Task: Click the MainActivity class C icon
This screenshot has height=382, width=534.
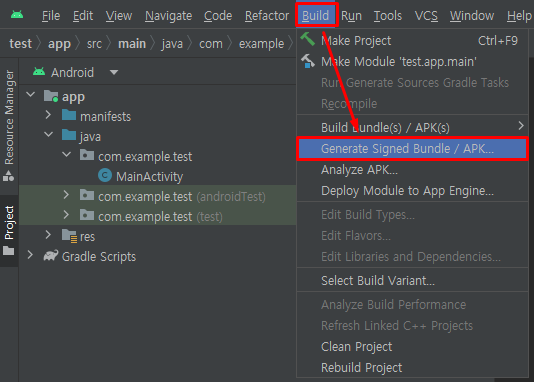Action: 105,175
